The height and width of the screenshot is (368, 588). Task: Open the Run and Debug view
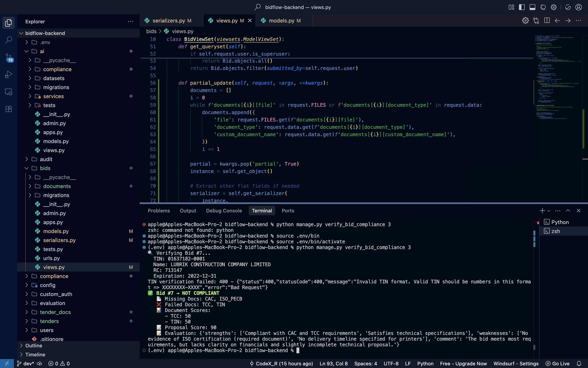[x=9, y=74]
